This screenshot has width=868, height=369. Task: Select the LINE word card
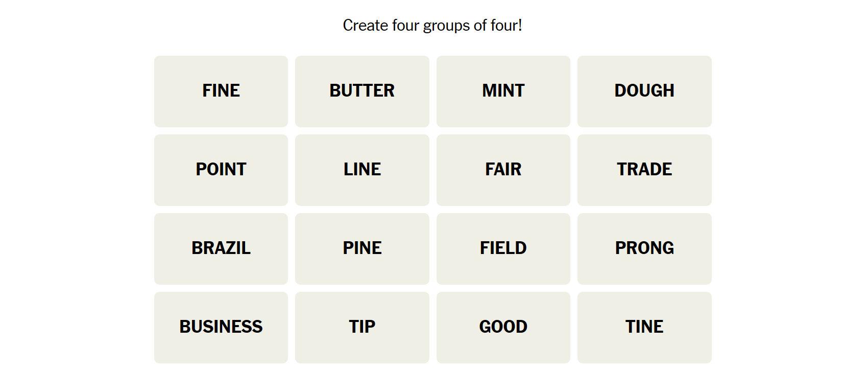[362, 170]
